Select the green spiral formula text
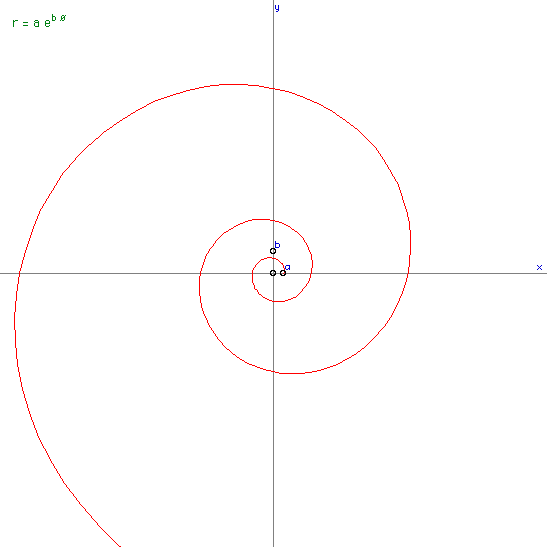This screenshot has width=547, height=547. tap(39, 21)
